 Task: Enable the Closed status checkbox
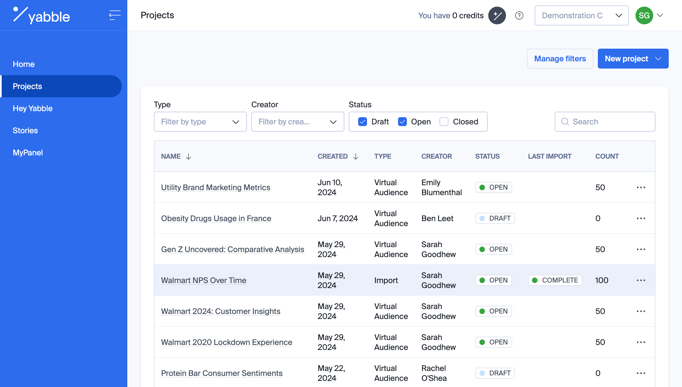444,122
